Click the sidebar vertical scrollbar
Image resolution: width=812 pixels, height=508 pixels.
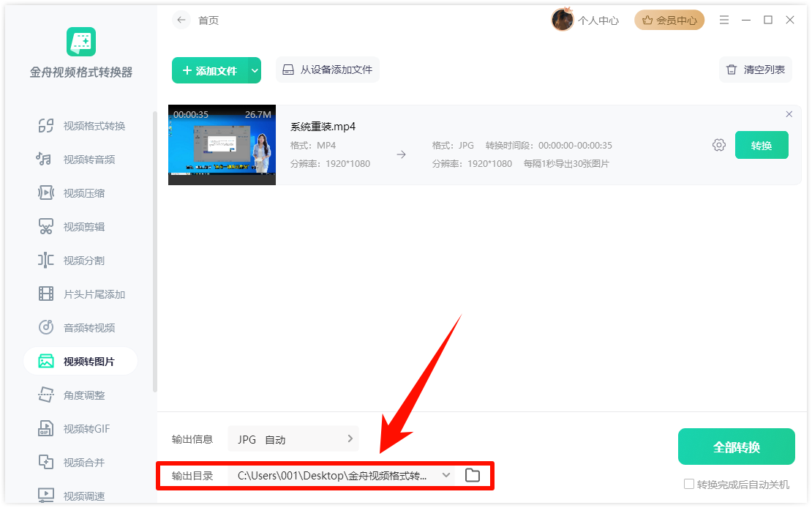pyautogui.click(x=154, y=249)
